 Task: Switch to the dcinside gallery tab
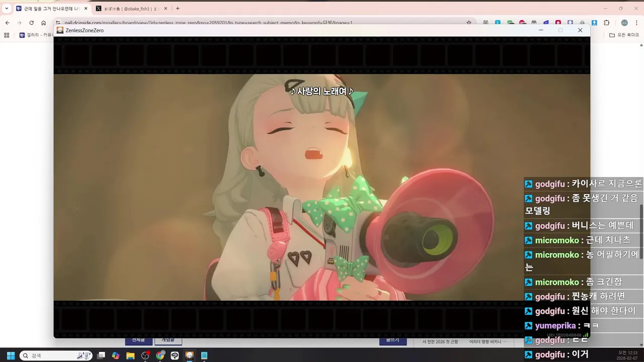coord(51,9)
